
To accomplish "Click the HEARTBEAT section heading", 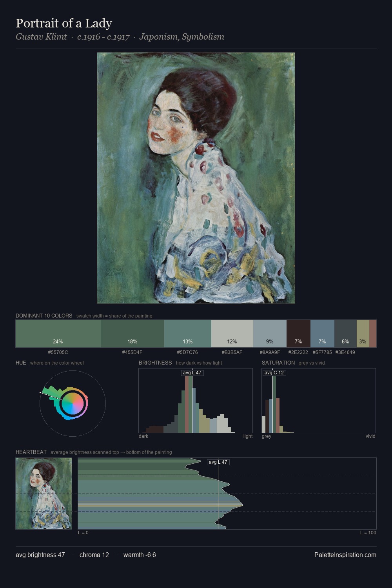I will point(31,452).
